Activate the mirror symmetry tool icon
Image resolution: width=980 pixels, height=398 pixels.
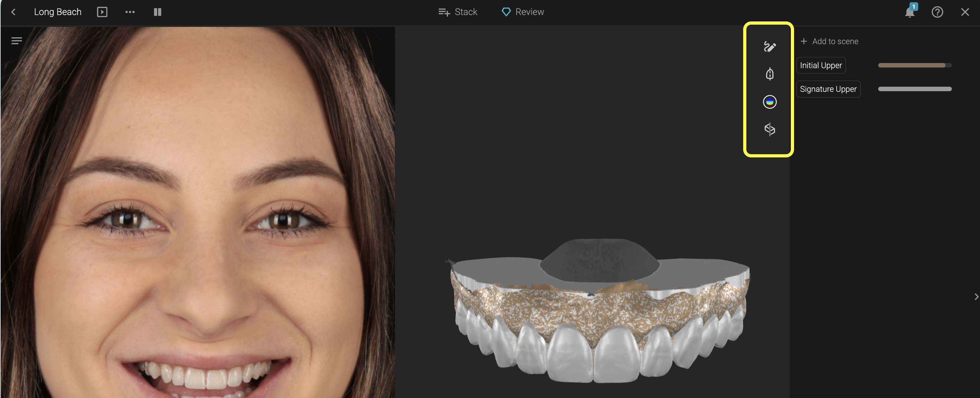[769, 129]
